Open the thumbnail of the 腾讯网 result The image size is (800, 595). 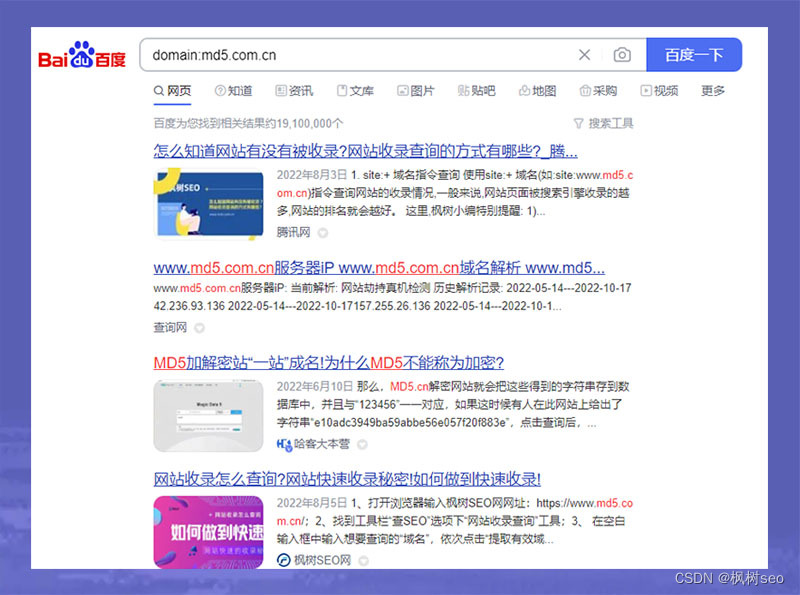209,204
